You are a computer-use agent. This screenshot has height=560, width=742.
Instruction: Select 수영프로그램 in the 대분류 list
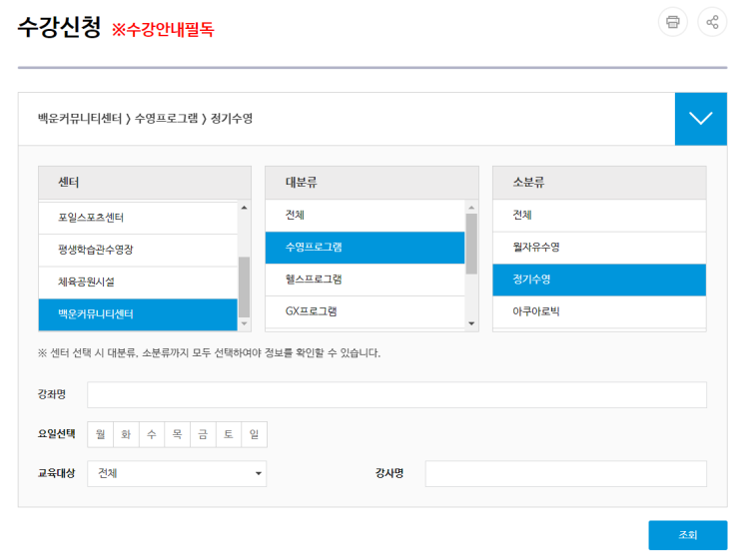pos(365,248)
